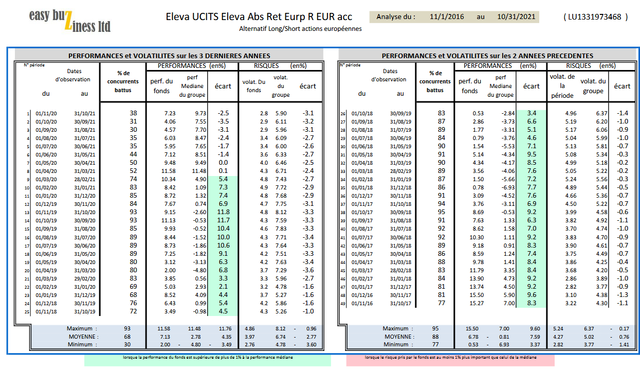
Task: Click the 'Analyse du :' label
Action: [x=396, y=17]
